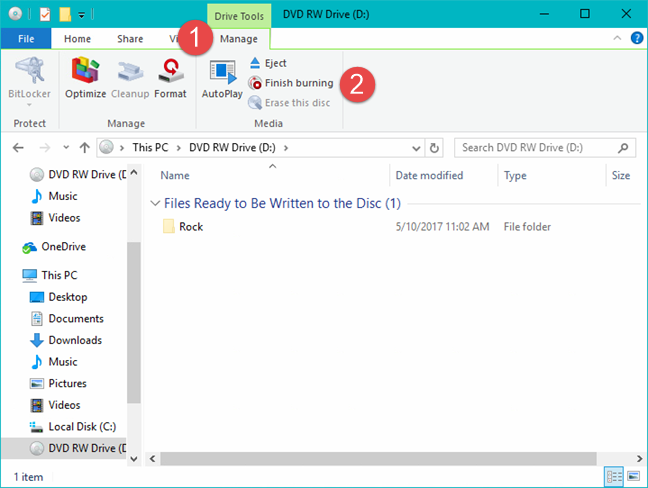Click Finish burning in the ribbon
This screenshot has height=488, width=648.
[291, 83]
